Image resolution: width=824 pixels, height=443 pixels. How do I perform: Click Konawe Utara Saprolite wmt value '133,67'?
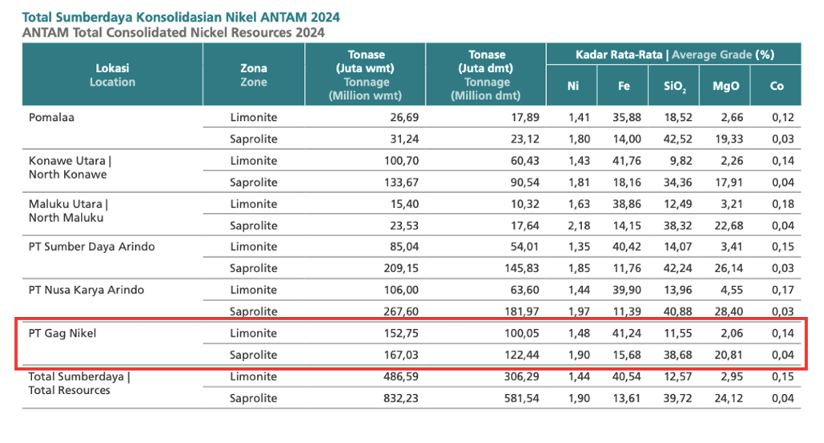[401, 182]
